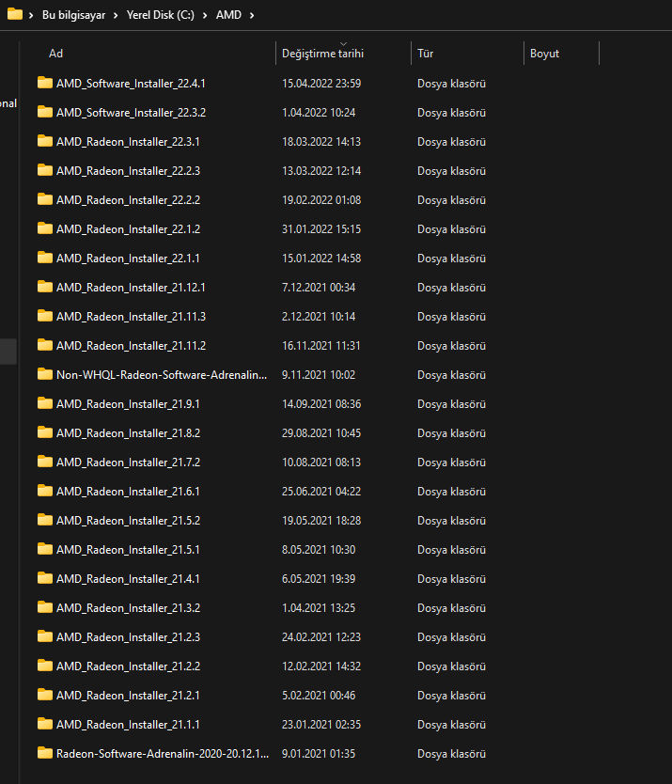Select folder icon of AMD_Software_Installer_22.4.1

45,83
